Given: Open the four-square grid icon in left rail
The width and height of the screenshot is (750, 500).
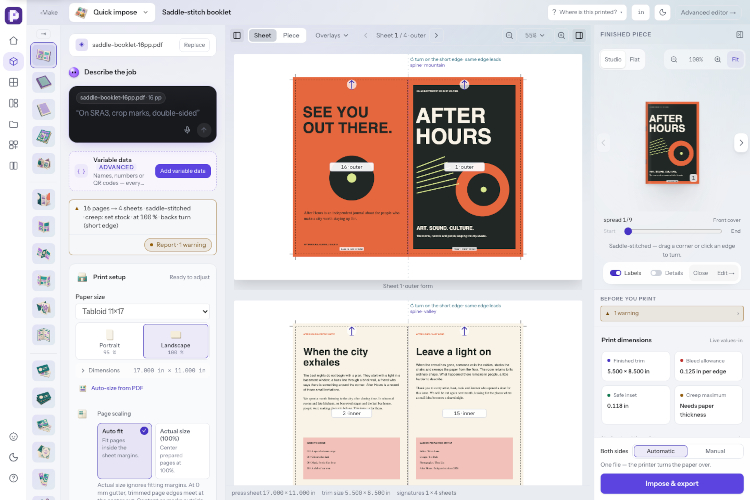Looking at the screenshot, I should 13,82.
